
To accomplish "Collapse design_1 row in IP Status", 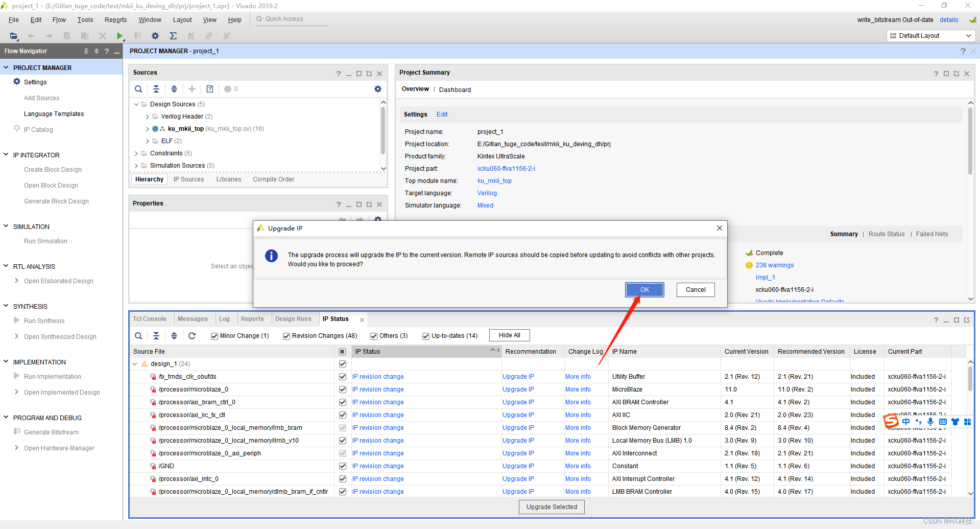I will (135, 364).
